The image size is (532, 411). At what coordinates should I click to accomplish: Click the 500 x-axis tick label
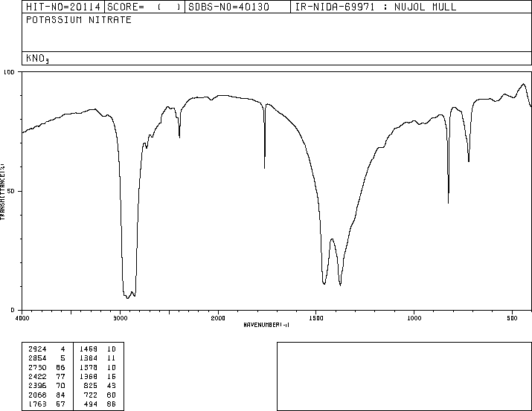pos(512,318)
